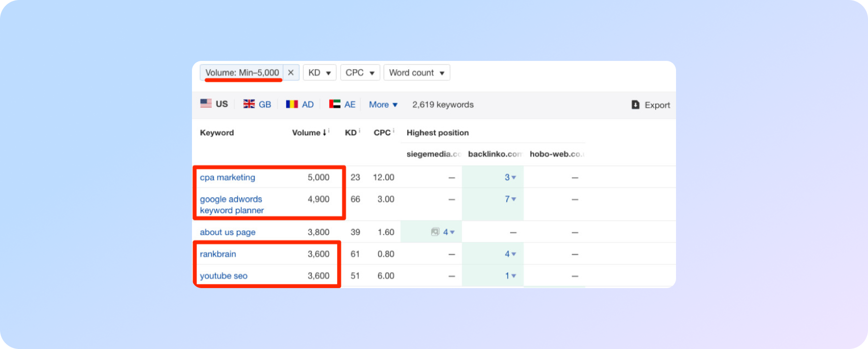868x349 pixels.
Task: Click the Export download icon
Action: pyautogui.click(x=635, y=105)
